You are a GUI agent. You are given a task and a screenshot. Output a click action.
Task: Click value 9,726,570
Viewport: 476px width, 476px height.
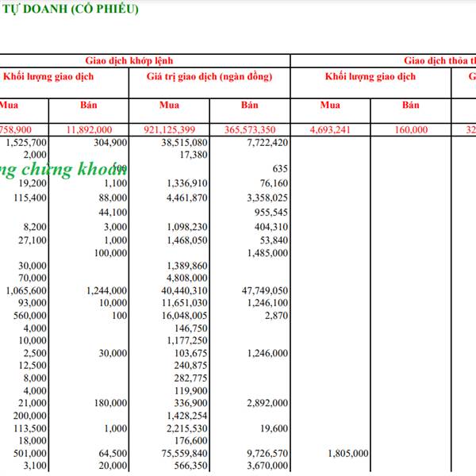[x=267, y=453]
